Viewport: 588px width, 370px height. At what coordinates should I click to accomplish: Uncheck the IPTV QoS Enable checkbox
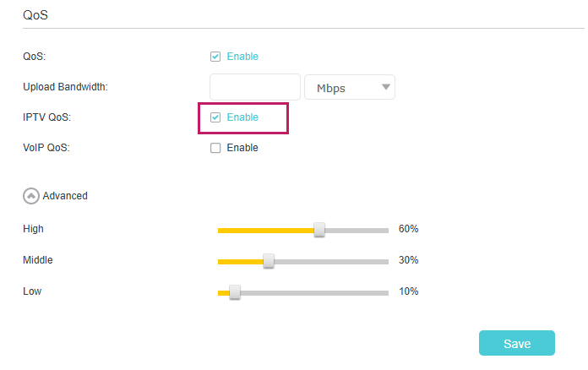(x=215, y=117)
